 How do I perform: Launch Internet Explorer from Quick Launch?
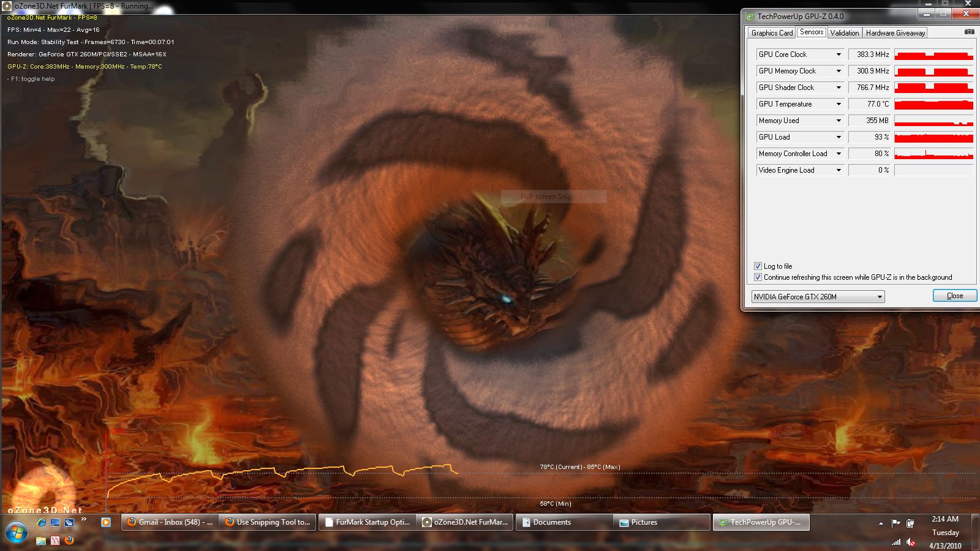coord(42,522)
